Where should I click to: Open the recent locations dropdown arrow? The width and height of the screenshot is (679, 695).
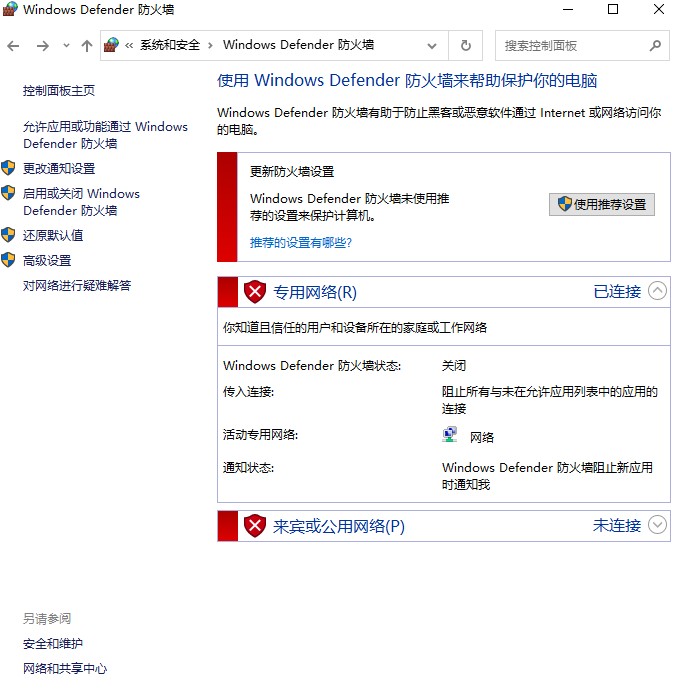pos(66,45)
